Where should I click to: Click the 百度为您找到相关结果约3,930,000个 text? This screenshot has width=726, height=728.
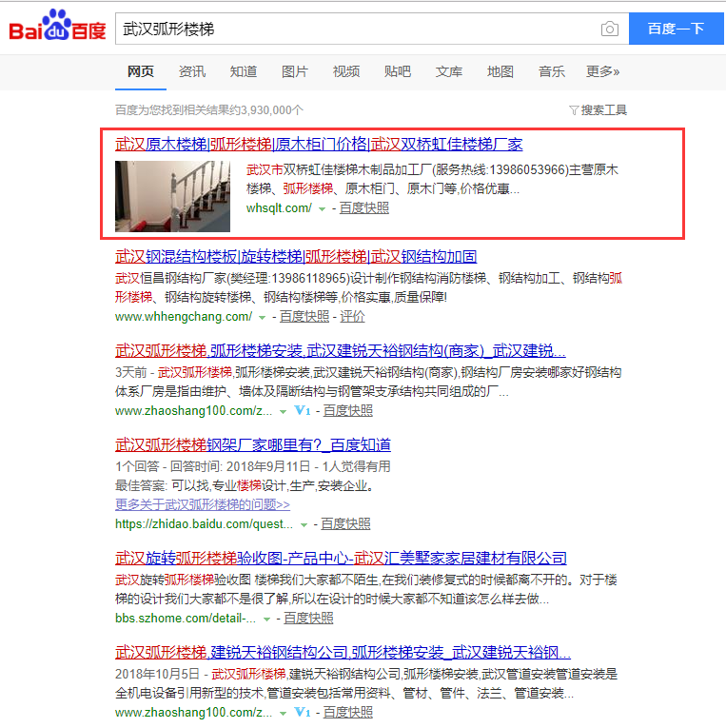pyautogui.click(x=209, y=110)
